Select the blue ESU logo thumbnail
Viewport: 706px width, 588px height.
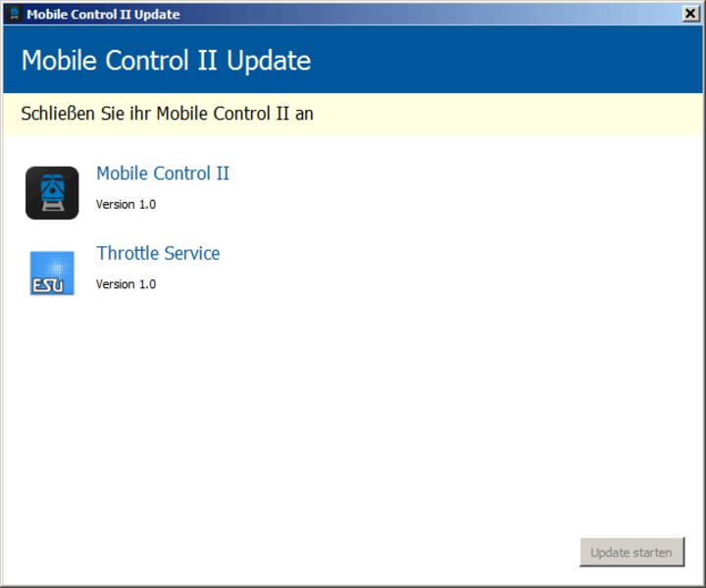tap(52, 273)
